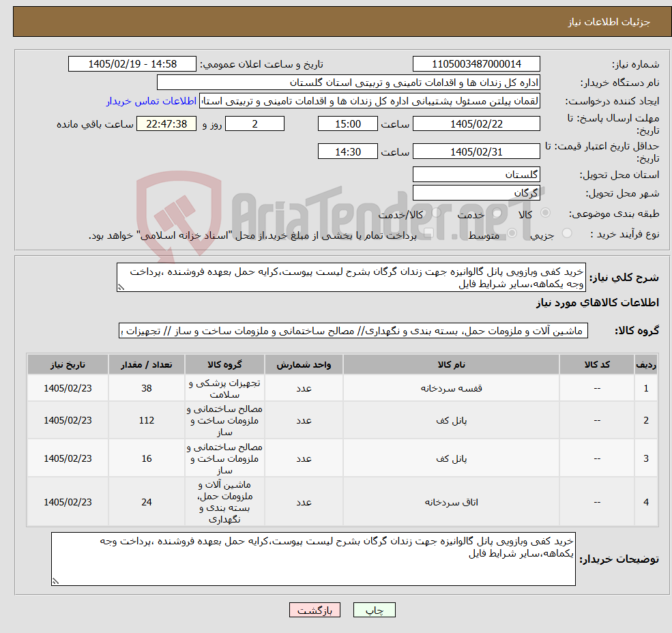672x633 pixels.
Task: Click the announcement date field 1405/02/19 - 14:58
Action: (132, 64)
